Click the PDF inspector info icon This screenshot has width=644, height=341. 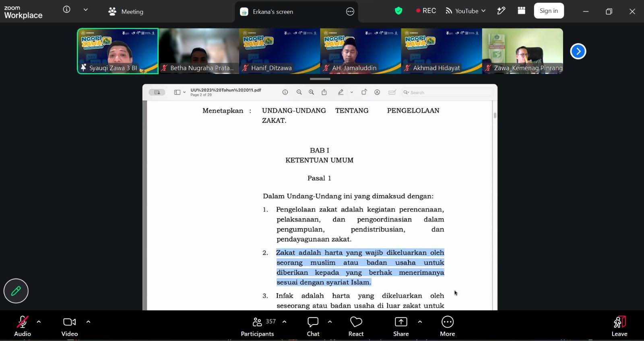(285, 92)
